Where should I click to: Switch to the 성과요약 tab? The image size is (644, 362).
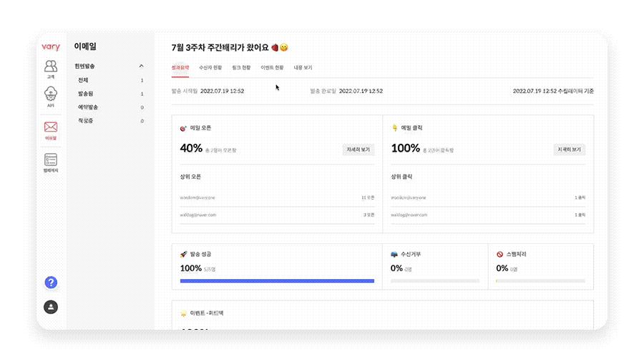pyautogui.click(x=180, y=68)
